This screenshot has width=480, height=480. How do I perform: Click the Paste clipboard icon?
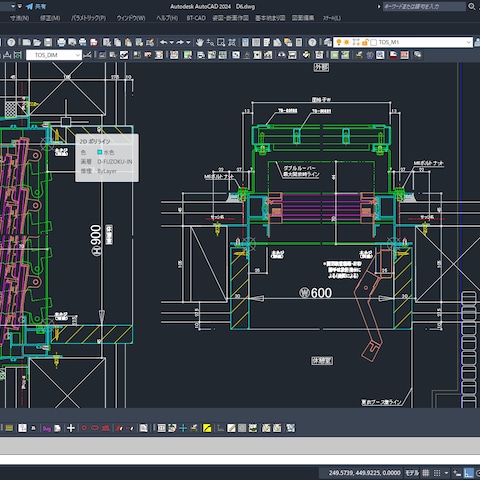[128, 42]
